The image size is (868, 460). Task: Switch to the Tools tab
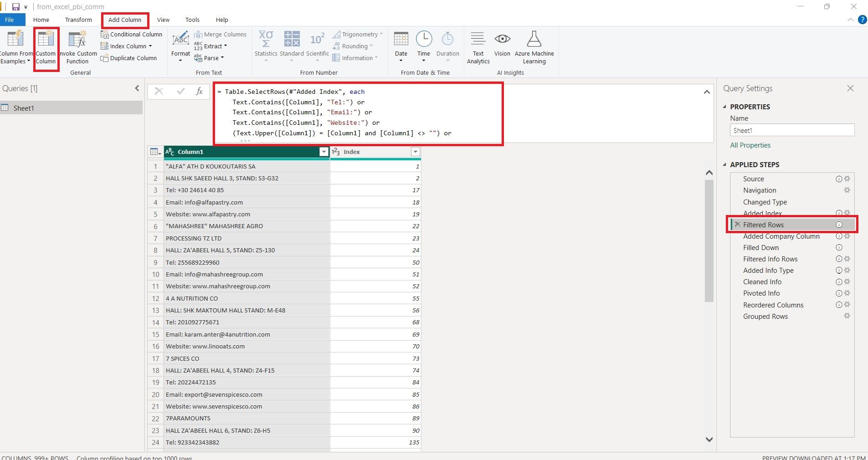click(192, 20)
